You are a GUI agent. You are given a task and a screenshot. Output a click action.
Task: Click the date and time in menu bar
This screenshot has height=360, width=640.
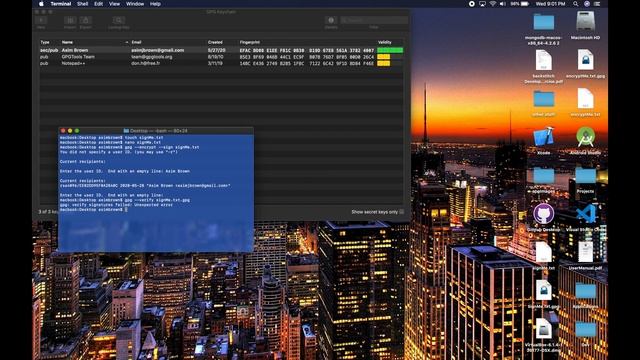[550, 4]
